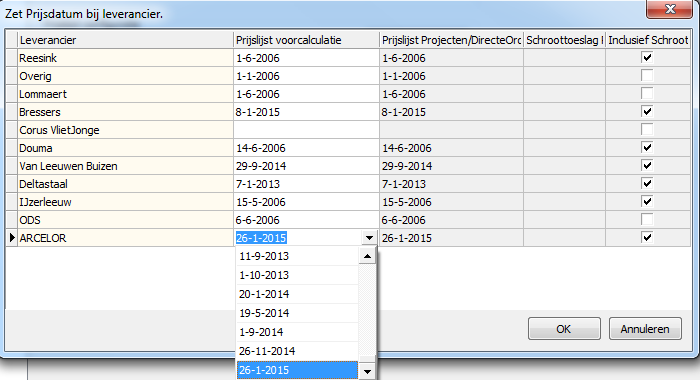The width and height of the screenshot is (700, 380).
Task: Confirm with the OK button
Action: [564, 329]
